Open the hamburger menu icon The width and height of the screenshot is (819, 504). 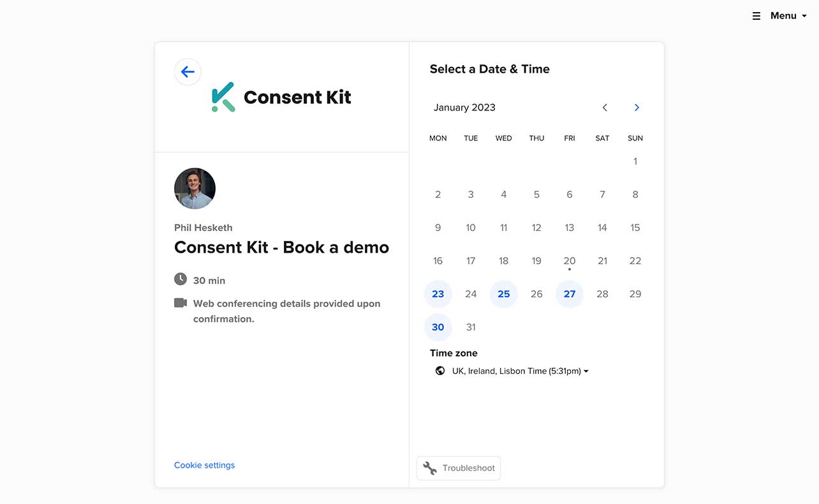pyautogui.click(x=756, y=16)
